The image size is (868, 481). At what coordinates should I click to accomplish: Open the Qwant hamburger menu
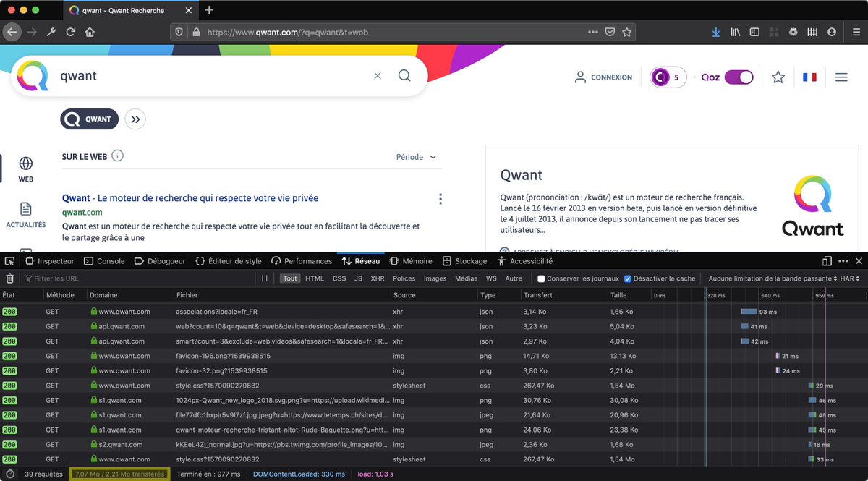841,77
